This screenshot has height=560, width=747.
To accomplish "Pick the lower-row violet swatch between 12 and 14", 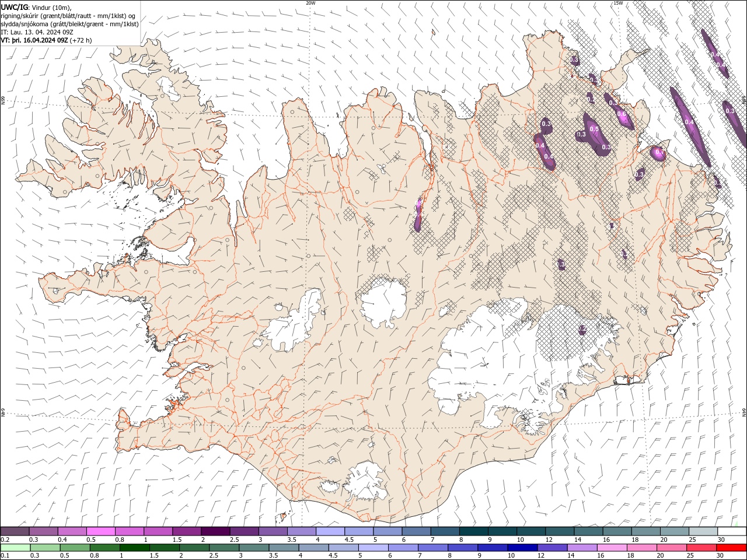I will point(551,548).
